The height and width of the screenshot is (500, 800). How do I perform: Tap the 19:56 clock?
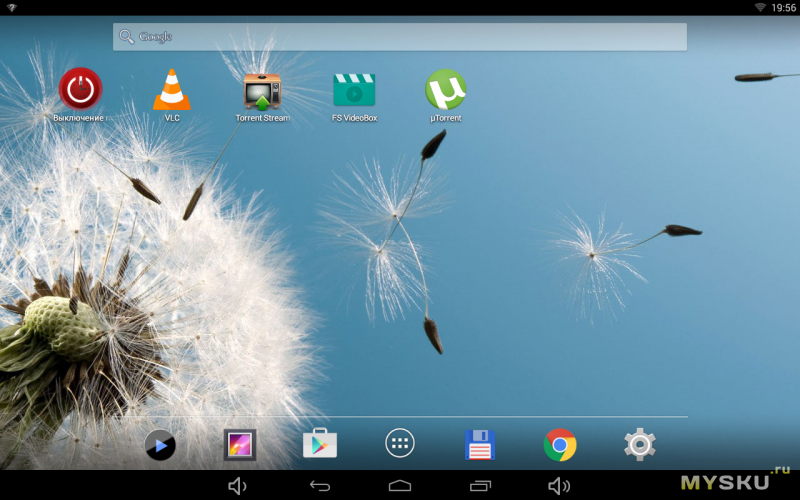[783, 8]
